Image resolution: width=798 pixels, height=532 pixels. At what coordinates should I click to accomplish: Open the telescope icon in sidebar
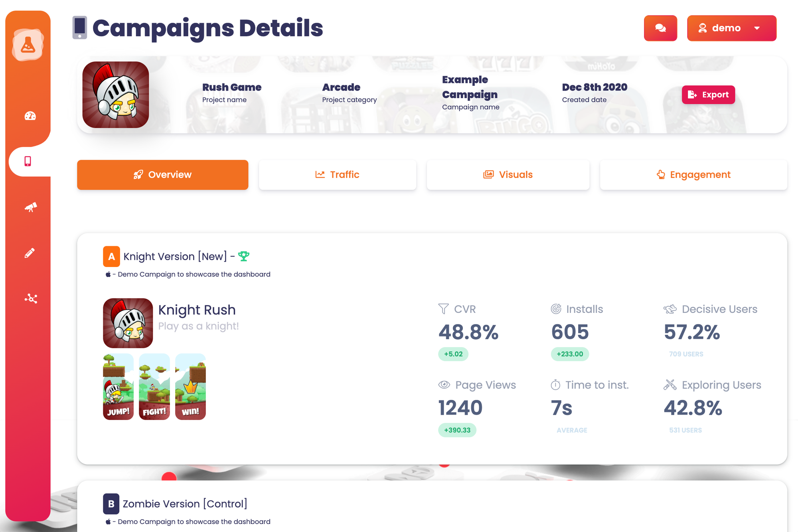click(30, 207)
